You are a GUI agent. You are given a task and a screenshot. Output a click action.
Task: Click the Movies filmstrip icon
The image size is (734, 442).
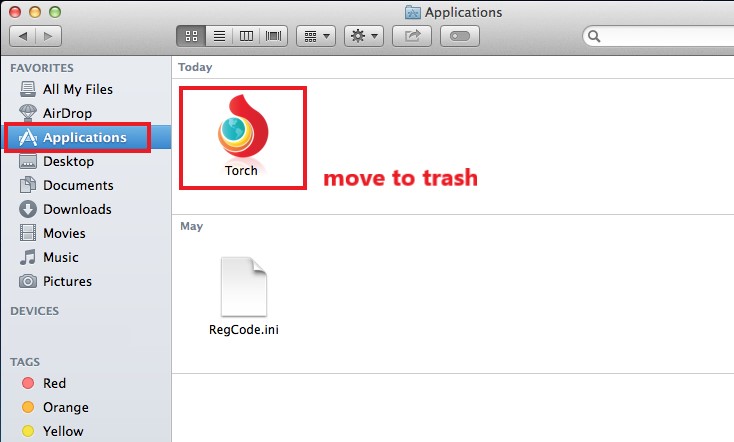point(28,233)
